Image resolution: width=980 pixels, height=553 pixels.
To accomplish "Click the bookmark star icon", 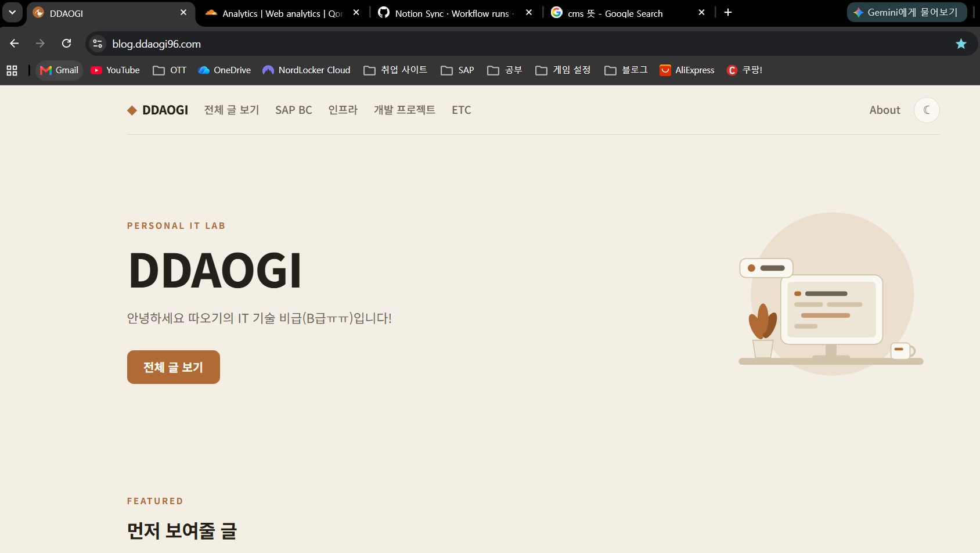I will pos(961,44).
